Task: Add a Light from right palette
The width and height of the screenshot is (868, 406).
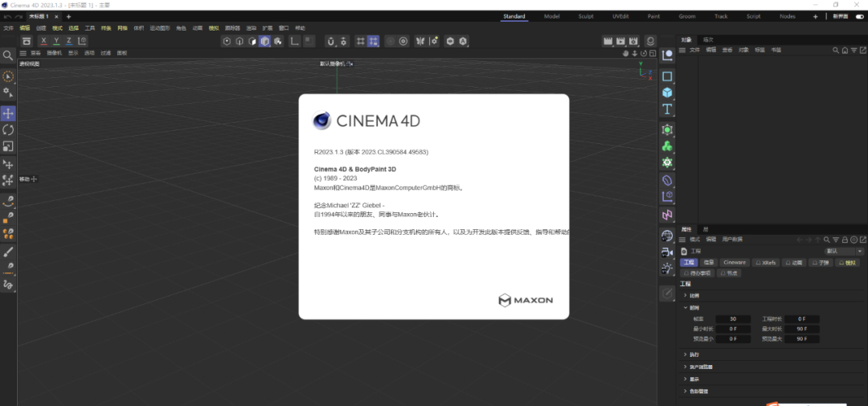Action: pyautogui.click(x=667, y=269)
